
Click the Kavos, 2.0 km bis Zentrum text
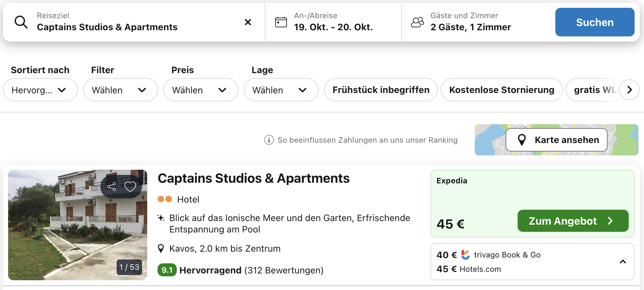225,249
